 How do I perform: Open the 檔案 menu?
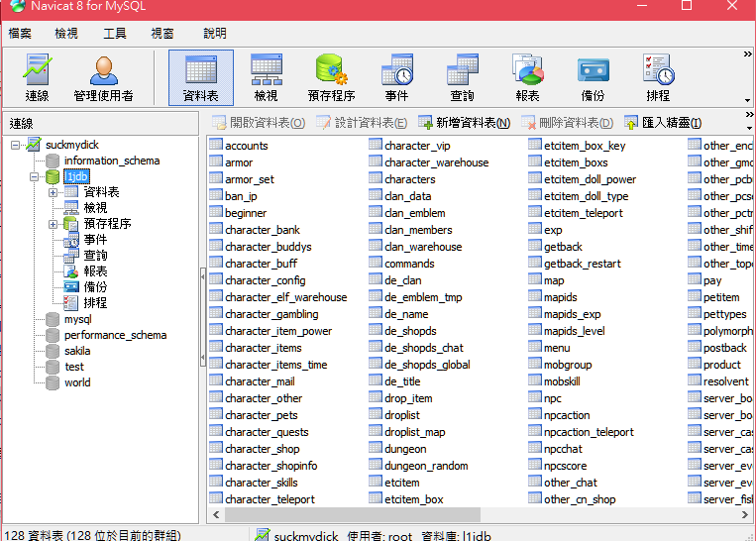point(20,34)
